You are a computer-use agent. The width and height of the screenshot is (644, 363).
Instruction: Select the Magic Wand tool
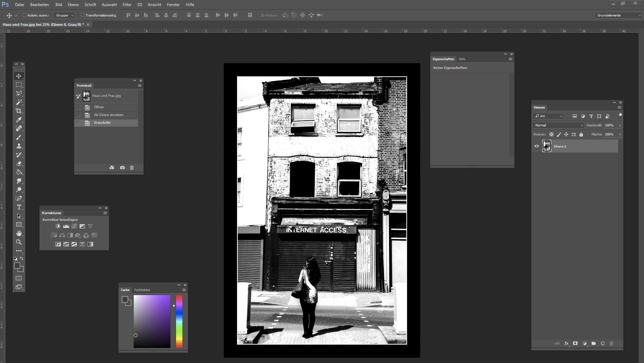point(19,102)
